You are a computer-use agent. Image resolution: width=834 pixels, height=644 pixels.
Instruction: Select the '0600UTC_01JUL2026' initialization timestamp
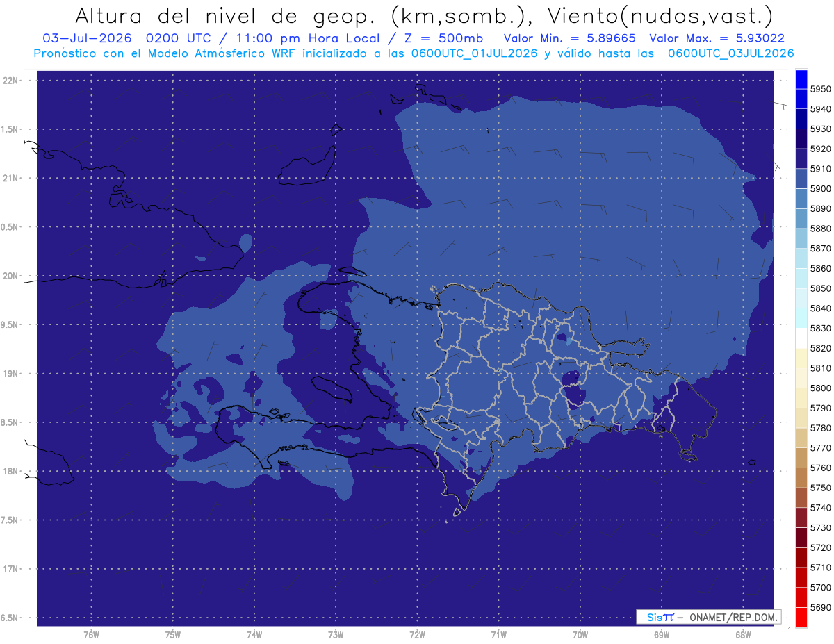pyautogui.click(x=473, y=53)
